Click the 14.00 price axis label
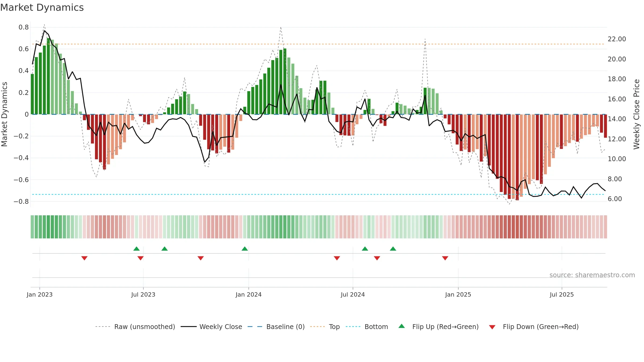The width and height of the screenshot is (644, 362). click(x=617, y=119)
